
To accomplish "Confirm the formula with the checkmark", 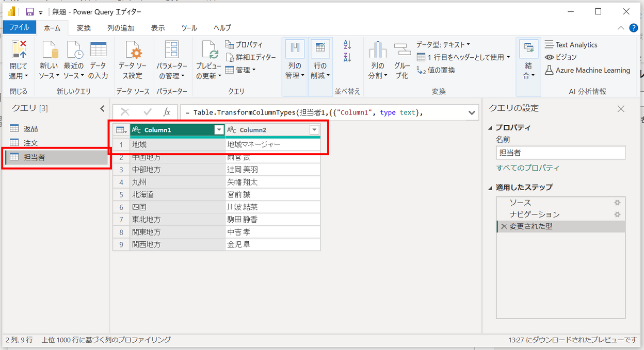I will click(x=147, y=112).
